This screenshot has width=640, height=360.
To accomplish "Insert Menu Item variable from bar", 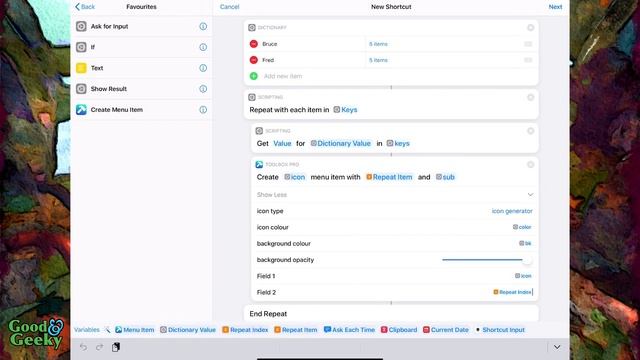I will coord(135,330).
